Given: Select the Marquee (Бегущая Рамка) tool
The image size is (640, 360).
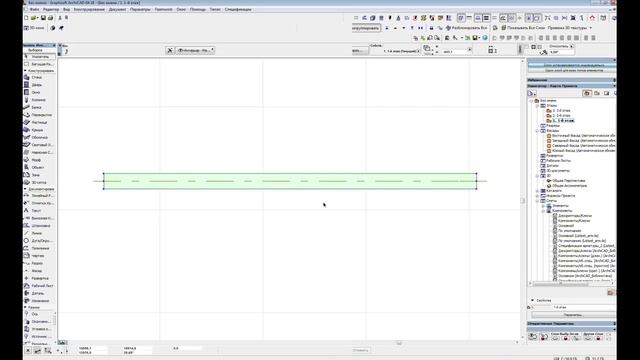Looking at the screenshot, I should click(x=40, y=64).
